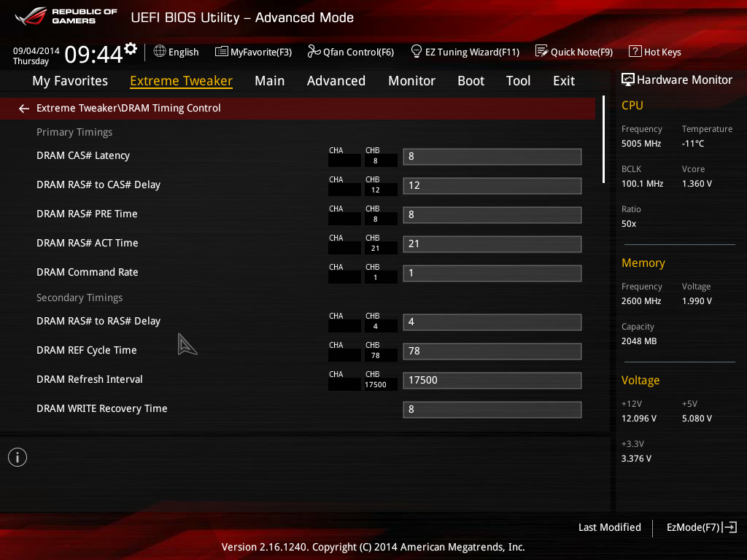The width and height of the screenshot is (747, 560).
Task: Click the BCLK 100.1 MHz value
Action: pos(642,183)
